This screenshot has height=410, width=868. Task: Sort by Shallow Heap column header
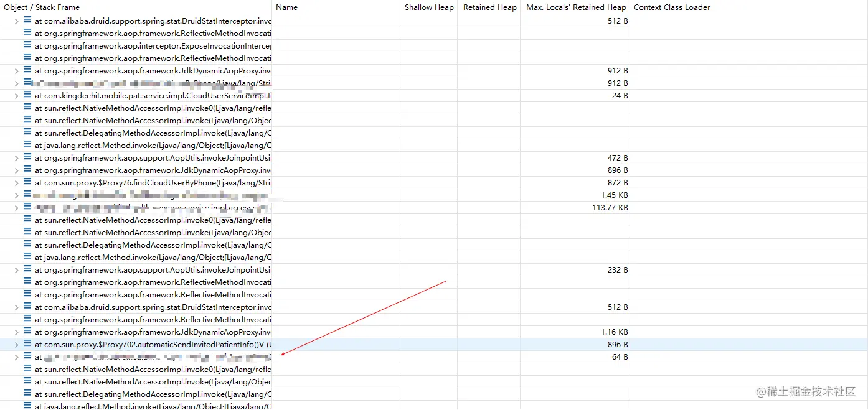(429, 7)
